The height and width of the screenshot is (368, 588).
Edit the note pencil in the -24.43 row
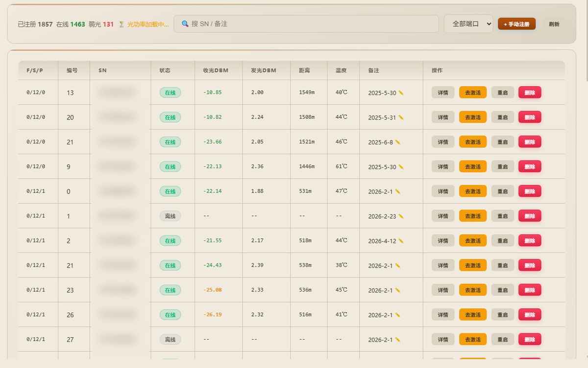coord(398,265)
